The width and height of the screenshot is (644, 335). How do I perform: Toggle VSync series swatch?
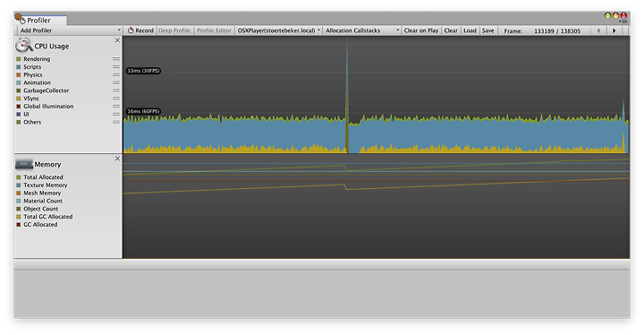click(19, 99)
